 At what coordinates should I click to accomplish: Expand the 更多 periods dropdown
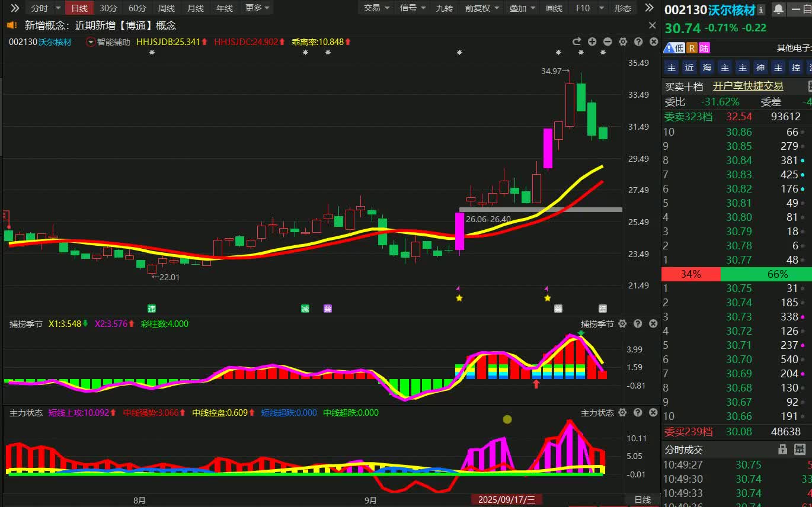coord(258,8)
